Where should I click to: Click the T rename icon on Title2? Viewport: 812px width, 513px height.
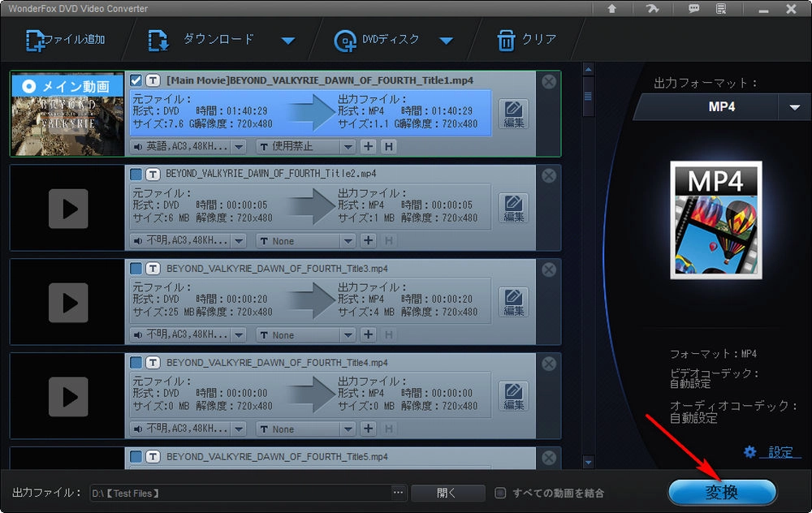point(152,174)
